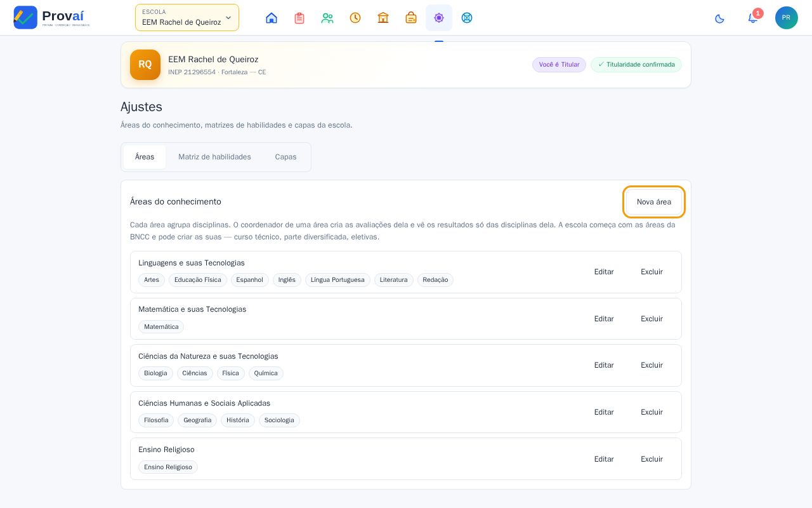Open the green people icon in navbar

[327, 18]
